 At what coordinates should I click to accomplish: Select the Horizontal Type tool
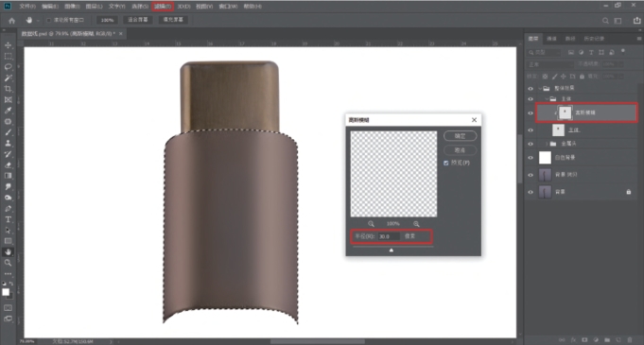[x=8, y=219]
